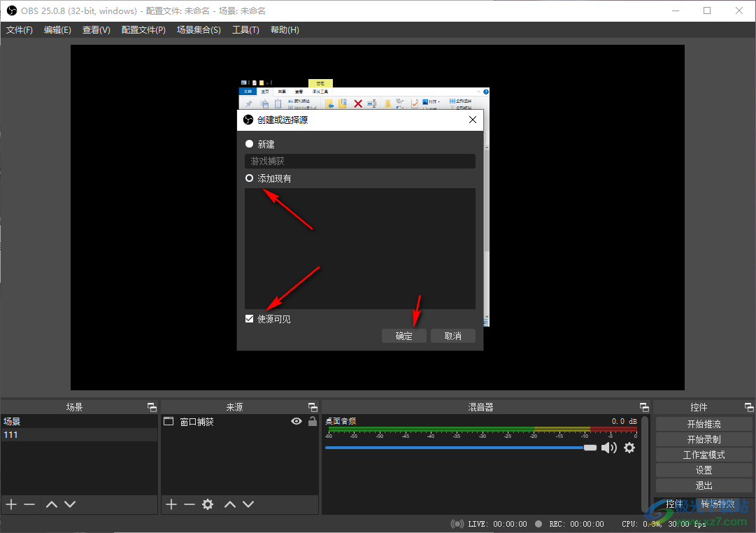Click OBS logo in dialog title
Image resolution: width=756 pixels, height=533 pixels.
pyautogui.click(x=248, y=120)
